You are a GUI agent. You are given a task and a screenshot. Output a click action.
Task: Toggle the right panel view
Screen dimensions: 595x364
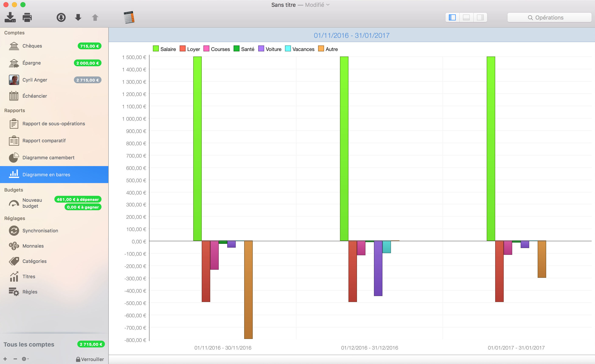coord(480,17)
